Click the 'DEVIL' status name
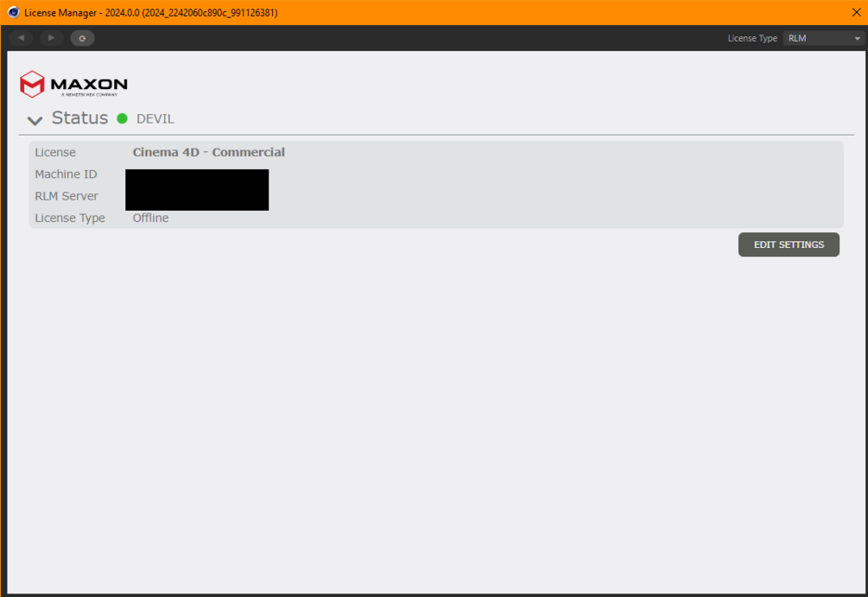The height and width of the screenshot is (597, 868). [155, 119]
